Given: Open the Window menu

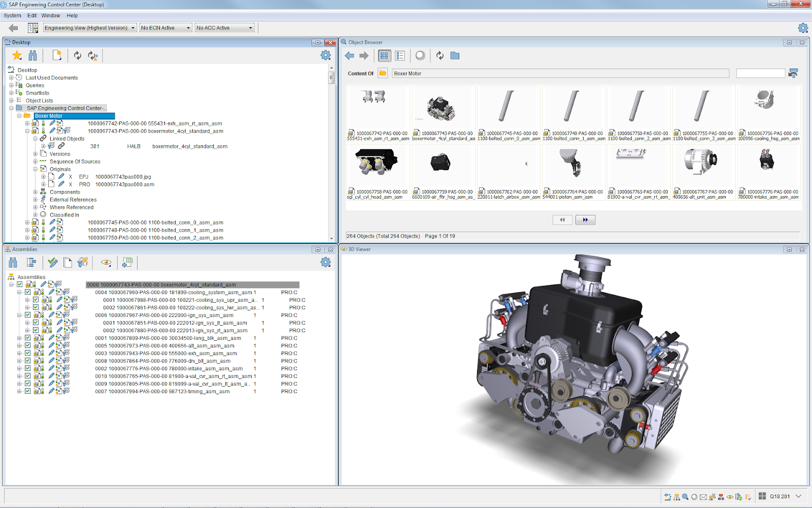Looking at the screenshot, I should [x=51, y=15].
